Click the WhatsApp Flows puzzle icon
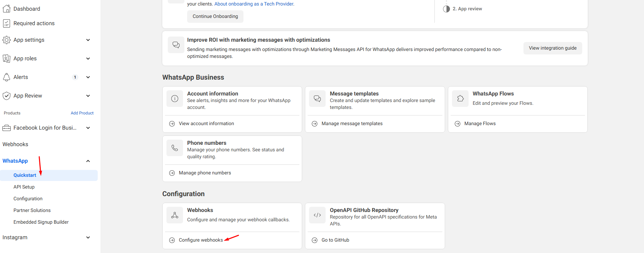Viewport: 644px width, 253px height. coord(460,99)
